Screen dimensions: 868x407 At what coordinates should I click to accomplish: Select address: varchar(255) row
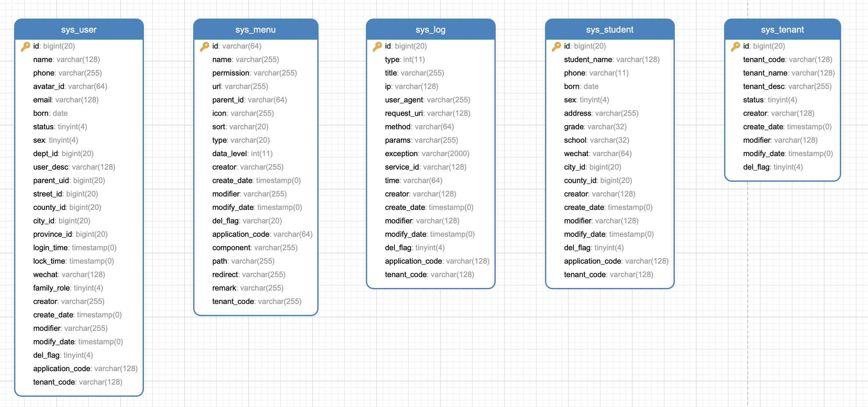click(x=601, y=113)
